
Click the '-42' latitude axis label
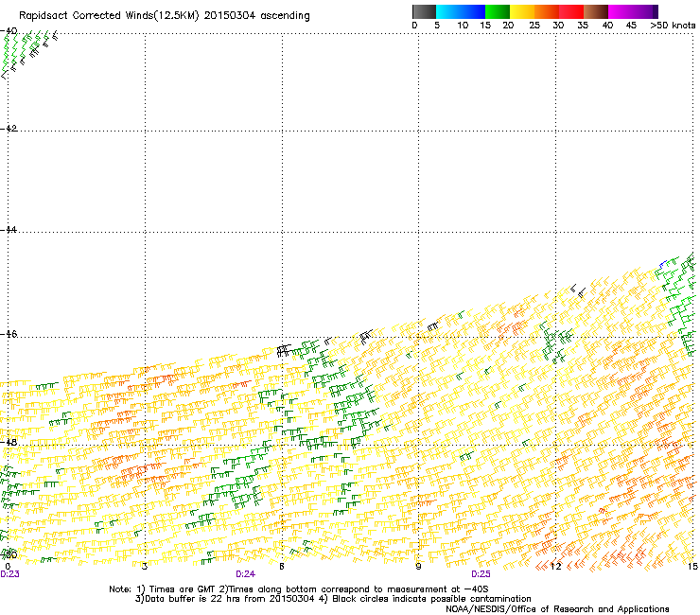tap(9, 129)
